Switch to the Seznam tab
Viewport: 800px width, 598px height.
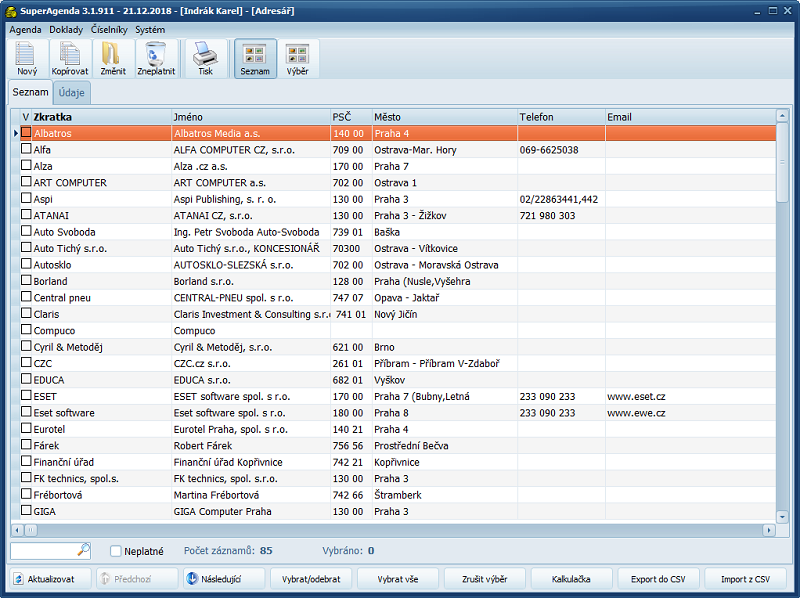pyautogui.click(x=30, y=92)
